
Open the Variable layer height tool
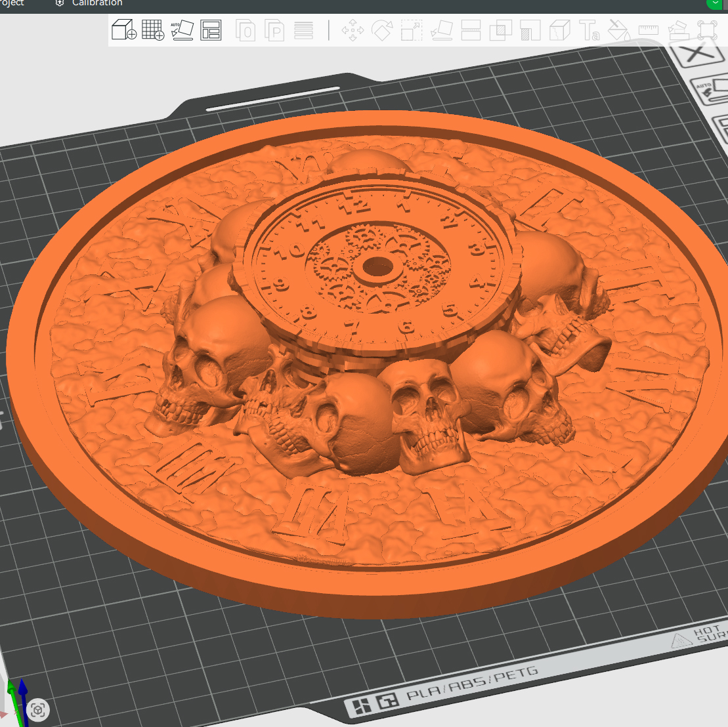pyautogui.click(x=304, y=31)
